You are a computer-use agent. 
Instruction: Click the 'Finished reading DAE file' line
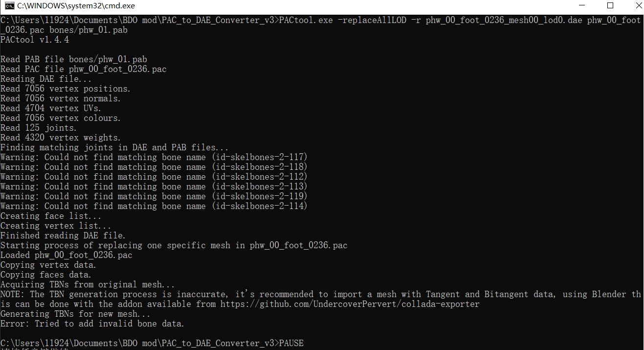63,235
